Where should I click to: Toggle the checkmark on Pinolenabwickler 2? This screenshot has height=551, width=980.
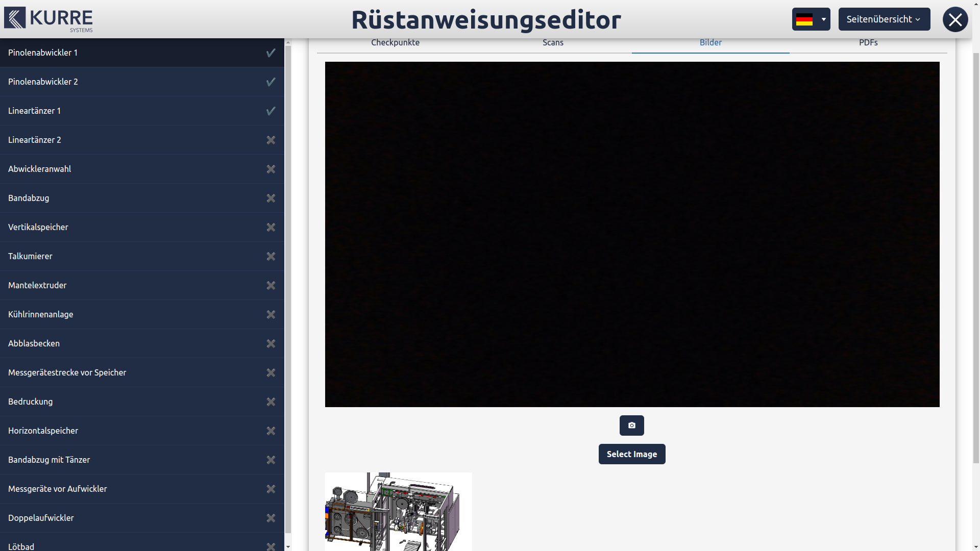(x=271, y=82)
